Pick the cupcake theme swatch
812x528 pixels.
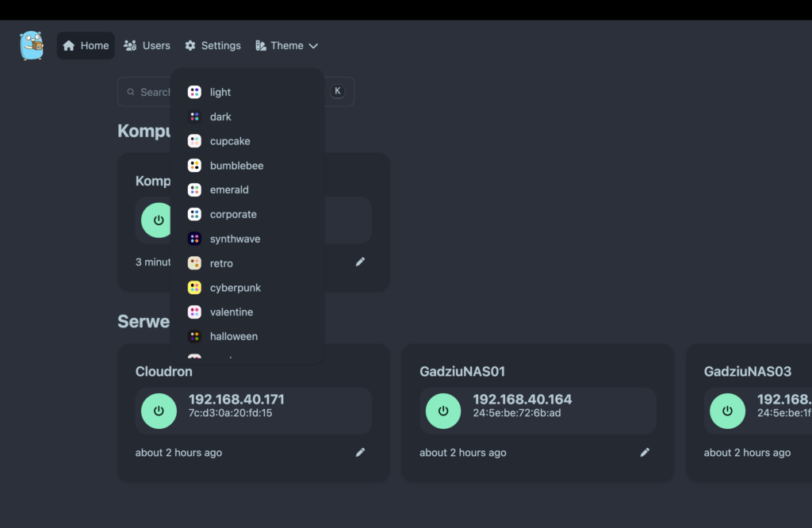tap(194, 141)
